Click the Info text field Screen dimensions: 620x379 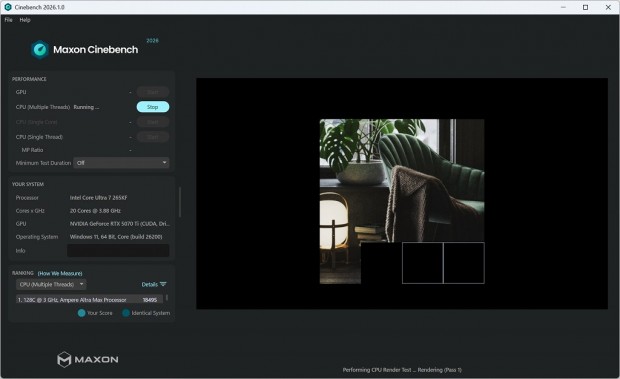118,251
